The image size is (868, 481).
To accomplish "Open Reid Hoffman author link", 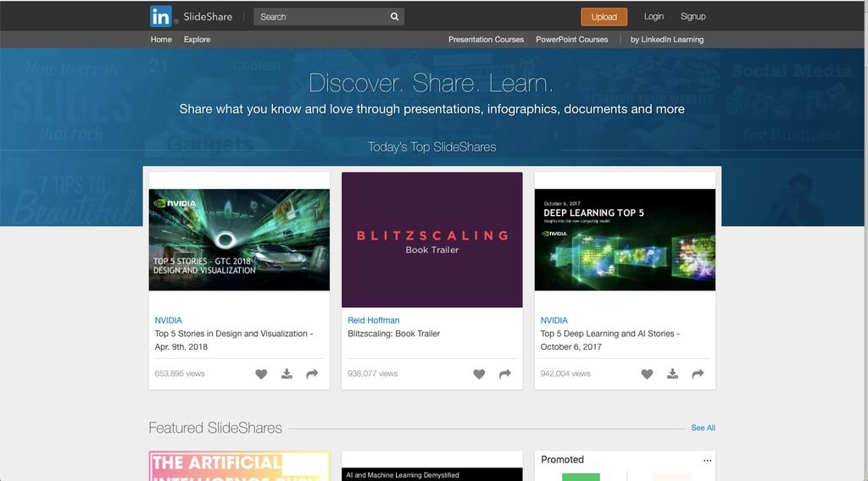I will coord(374,320).
